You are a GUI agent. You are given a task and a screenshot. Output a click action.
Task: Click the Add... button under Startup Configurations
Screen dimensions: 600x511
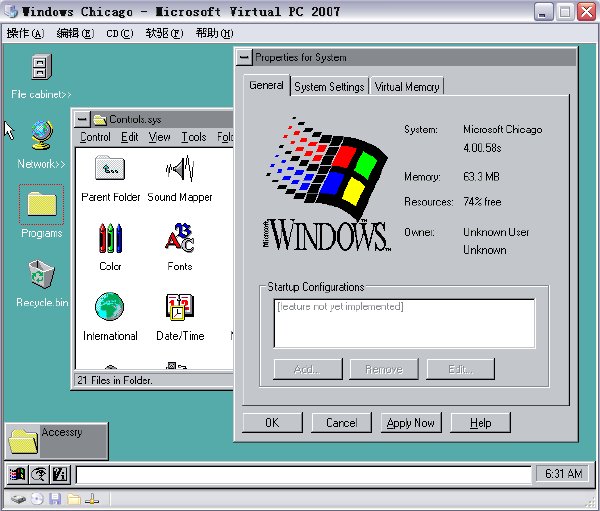(308, 369)
